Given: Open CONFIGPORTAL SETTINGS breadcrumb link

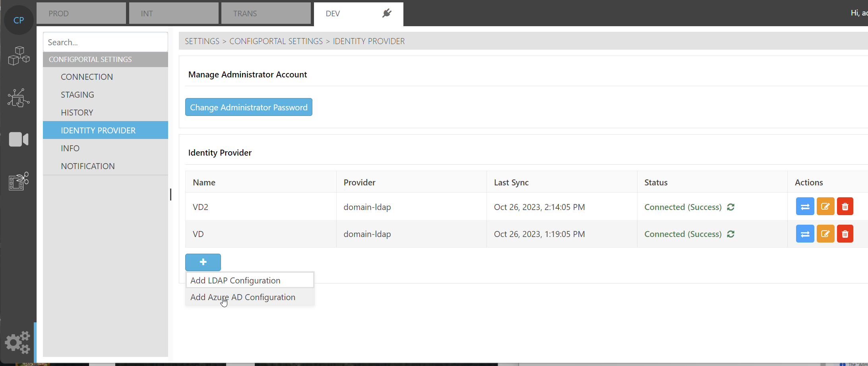Looking at the screenshot, I should click(x=276, y=41).
